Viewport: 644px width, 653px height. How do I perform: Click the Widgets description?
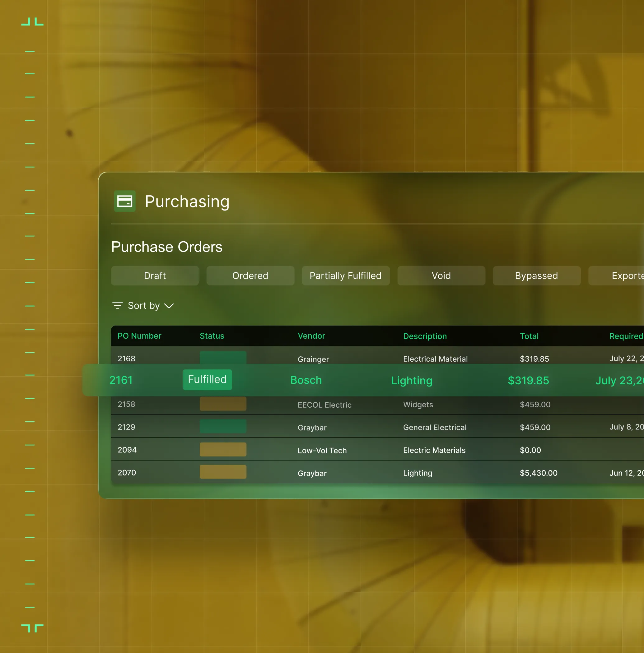tap(418, 405)
